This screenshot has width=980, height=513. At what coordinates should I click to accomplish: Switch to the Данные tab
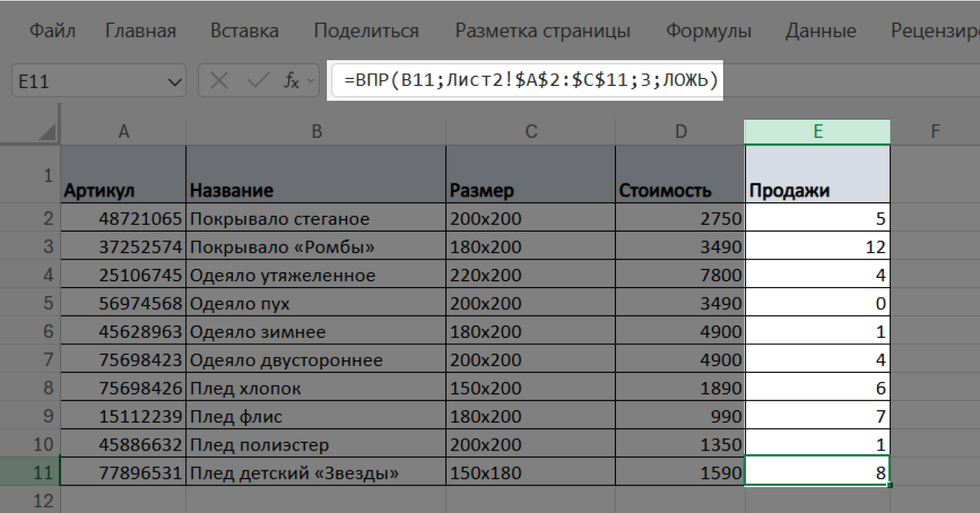[x=820, y=30]
